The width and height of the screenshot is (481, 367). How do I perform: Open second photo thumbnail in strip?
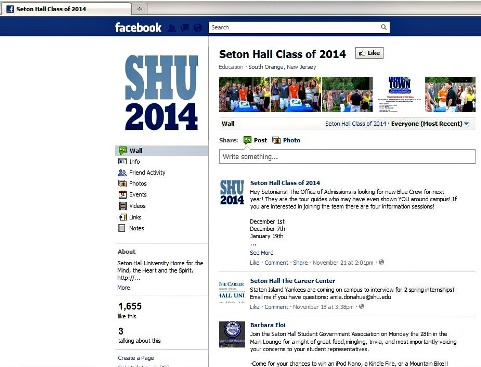point(296,94)
